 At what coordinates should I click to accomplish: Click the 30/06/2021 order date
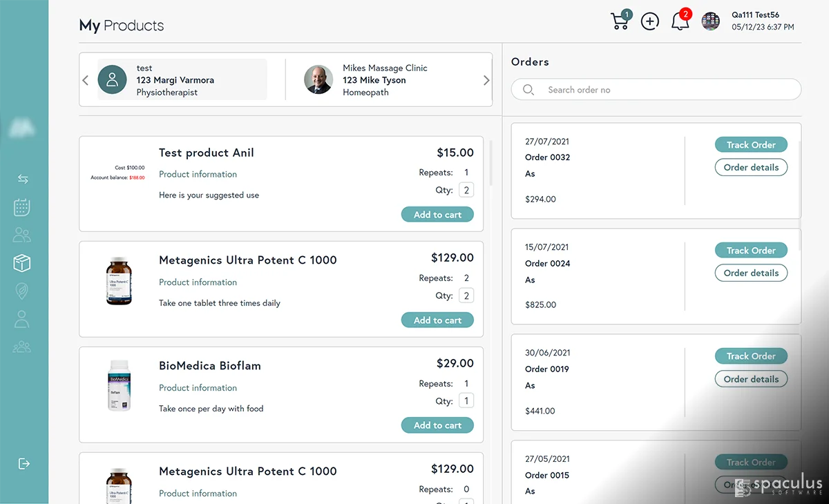[548, 353]
